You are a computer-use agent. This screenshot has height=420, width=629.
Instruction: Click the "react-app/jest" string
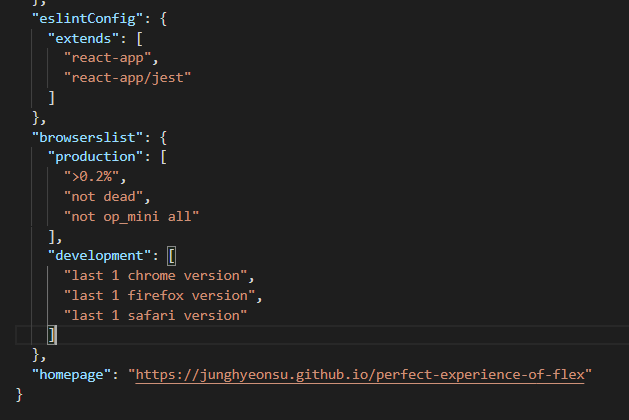coord(128,77)
